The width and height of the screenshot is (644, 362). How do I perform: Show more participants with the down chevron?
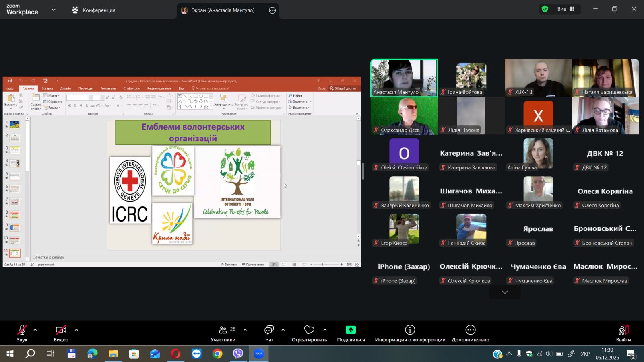505,292
